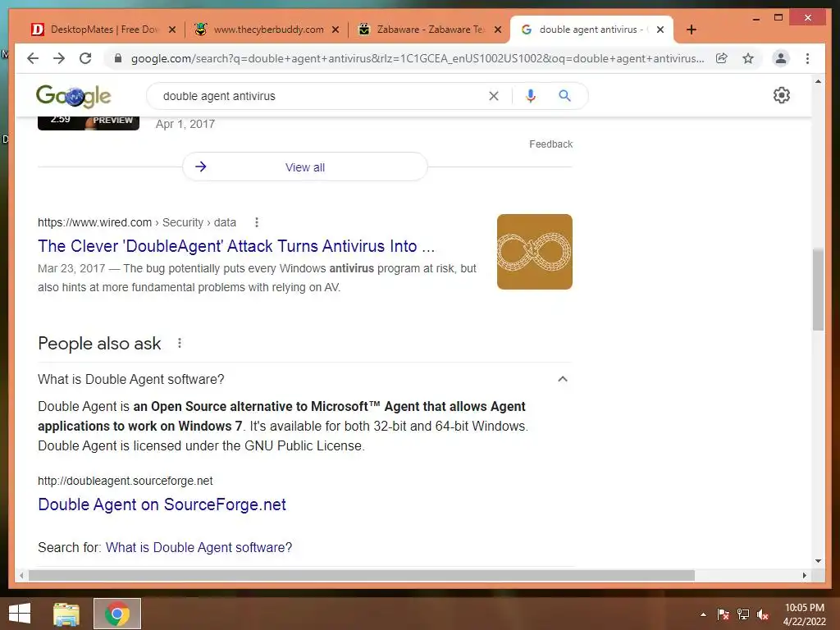
Task: Click the video preview thumbnail showing 2:59
Action: coord(89,123)
